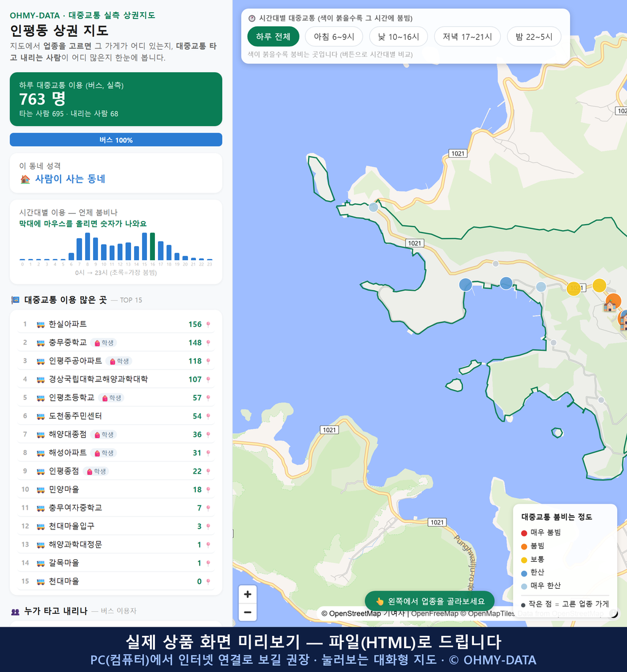Click the dark mode moon icon
This screenshot has width=627, height=672.
(614, 614)
